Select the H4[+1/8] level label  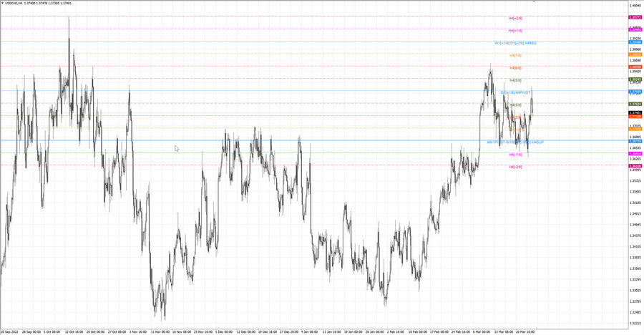click(x=515, y=30)
